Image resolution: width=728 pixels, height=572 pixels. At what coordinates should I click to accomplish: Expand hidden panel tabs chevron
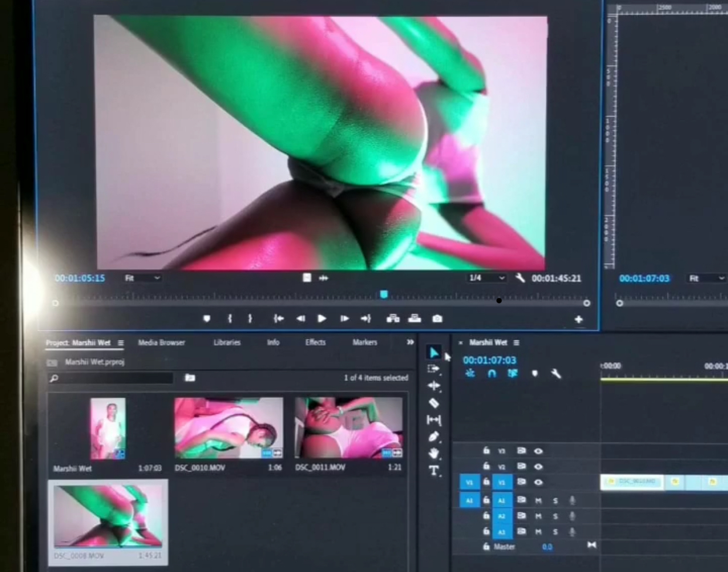(x=410, y=342)
